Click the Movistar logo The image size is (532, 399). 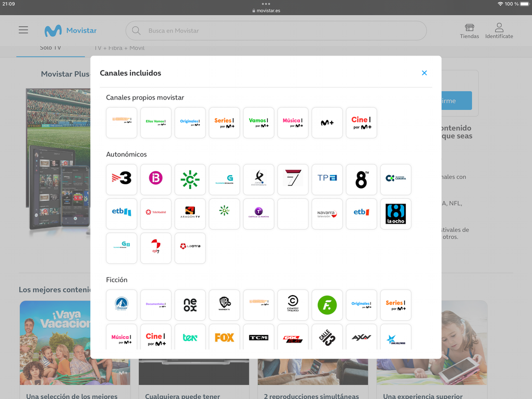pos(70,31)
